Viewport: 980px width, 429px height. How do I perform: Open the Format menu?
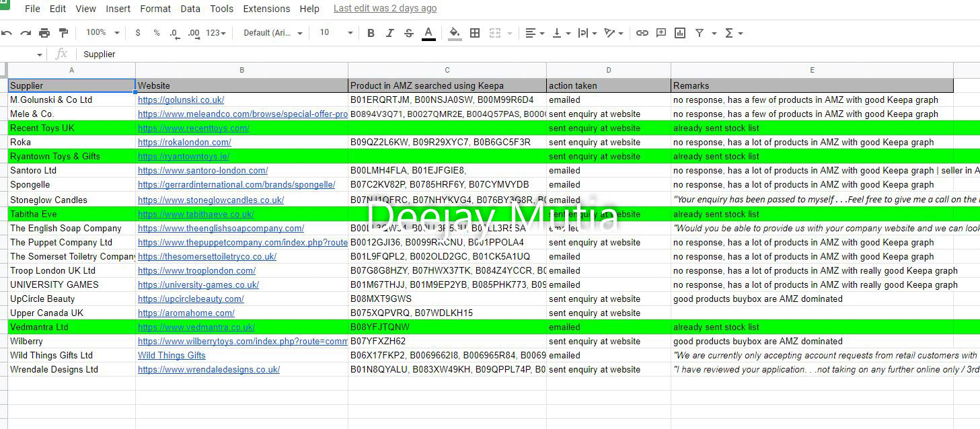click(155, 9)
